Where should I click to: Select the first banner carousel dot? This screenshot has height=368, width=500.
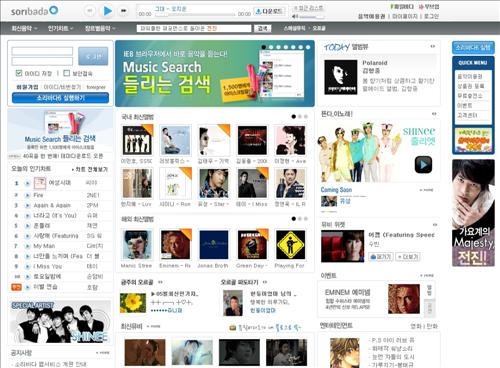click(264, 47)
